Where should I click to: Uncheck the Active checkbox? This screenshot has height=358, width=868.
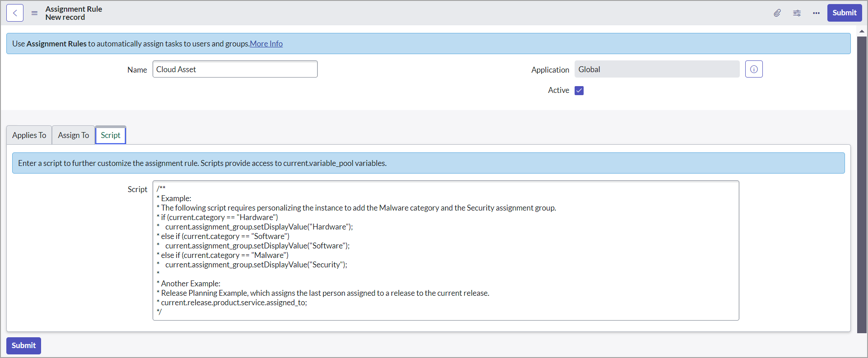click(x=579, y=91)
